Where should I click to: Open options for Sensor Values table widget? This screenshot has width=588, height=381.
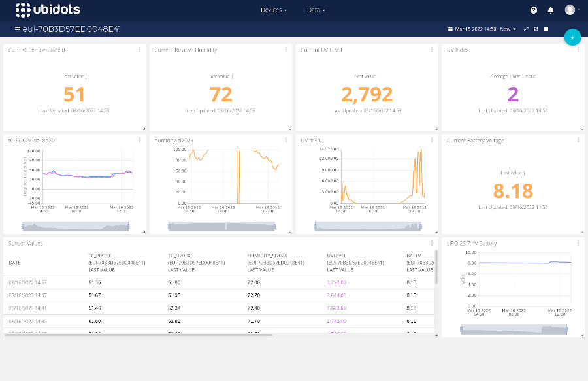point(432,243)
